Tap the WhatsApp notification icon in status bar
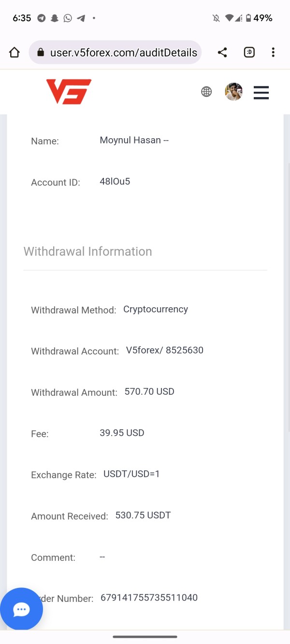The height and width of the screenshot is (644, 290). point(68,18)
